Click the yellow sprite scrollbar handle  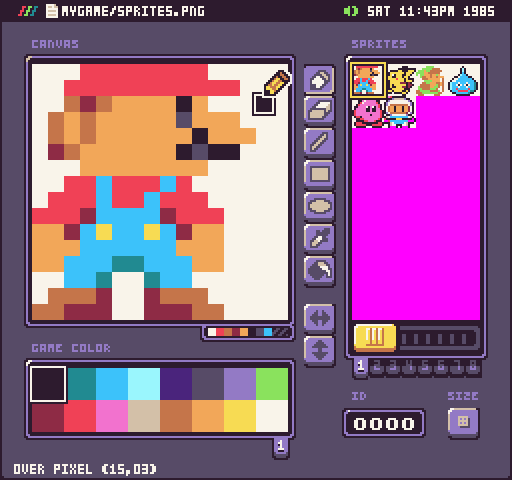(x=375, y=337)
